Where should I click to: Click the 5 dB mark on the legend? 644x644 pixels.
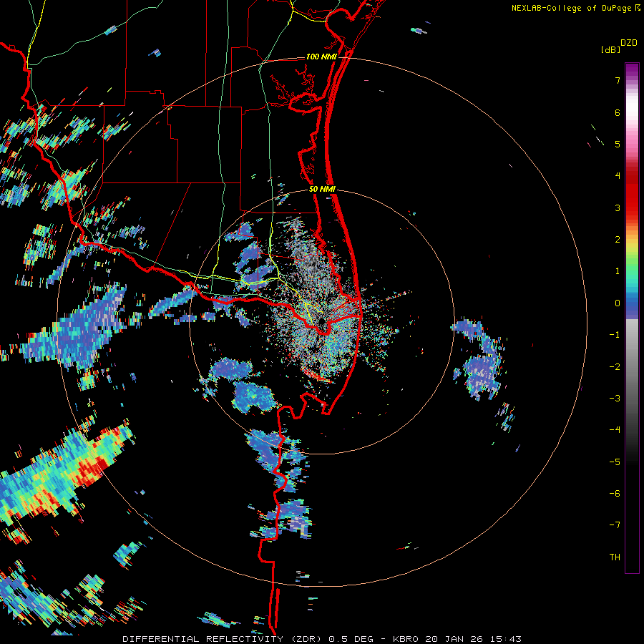(x=618, y=144)
